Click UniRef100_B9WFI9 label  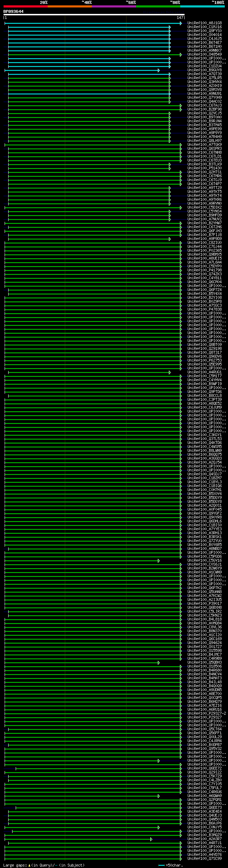[x=204, y=384]
